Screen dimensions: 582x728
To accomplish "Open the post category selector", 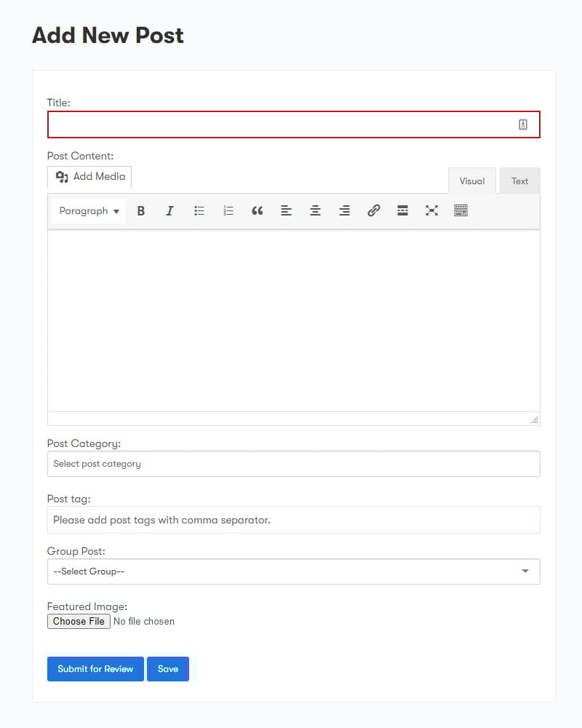I will 293,464.
